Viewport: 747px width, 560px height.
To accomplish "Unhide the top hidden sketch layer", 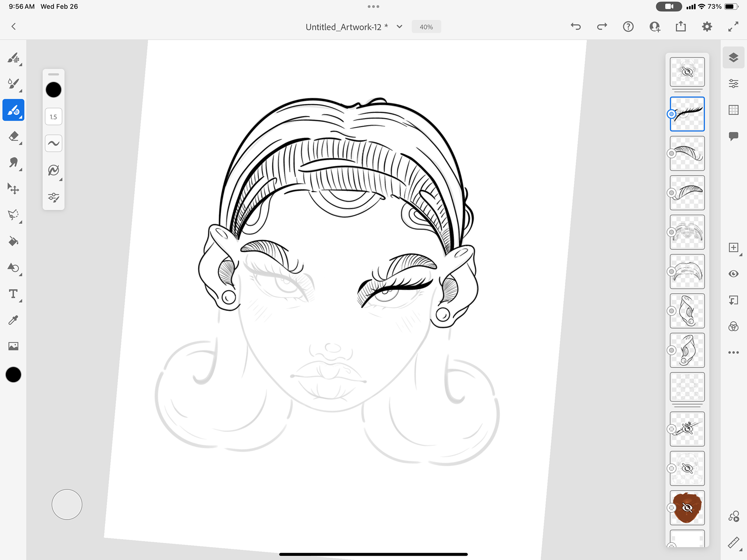I will [687, 72].
